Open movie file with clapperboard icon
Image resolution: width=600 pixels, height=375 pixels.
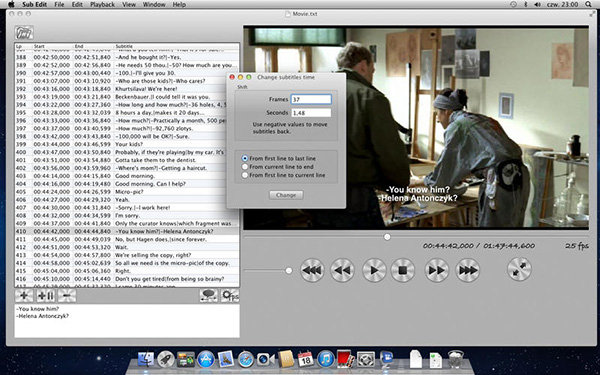[x=24, y=33]
